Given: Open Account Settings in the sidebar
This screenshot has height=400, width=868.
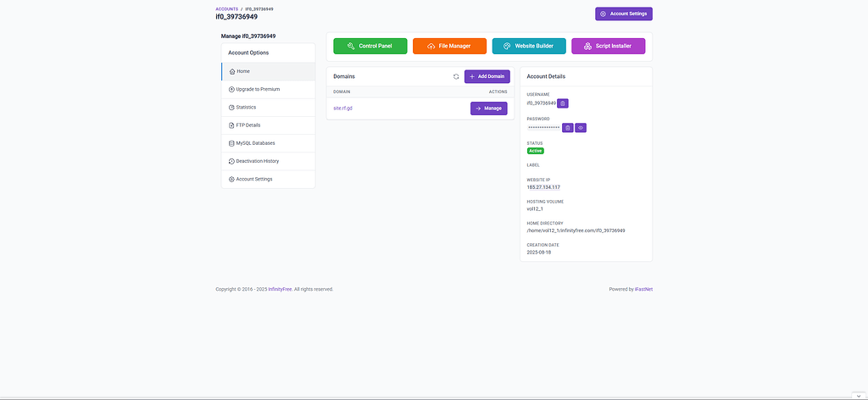Looking at the screenshot, I should point(269,180).
